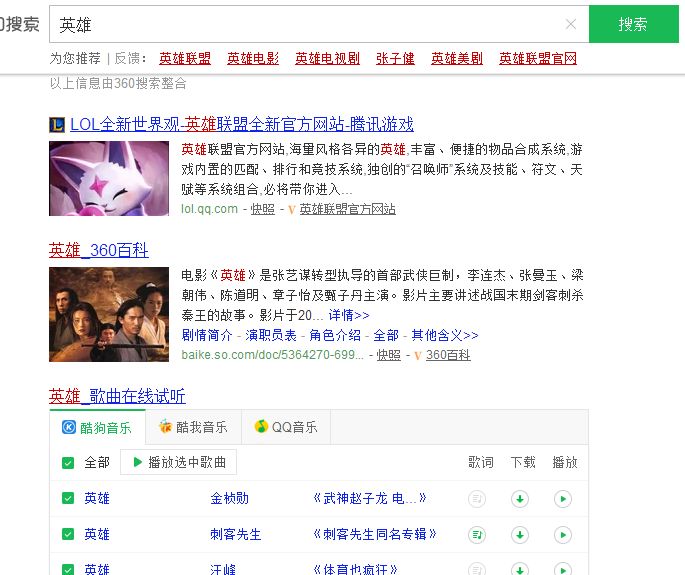
Task: Clear the search box with the X icon
Action: 571,24
